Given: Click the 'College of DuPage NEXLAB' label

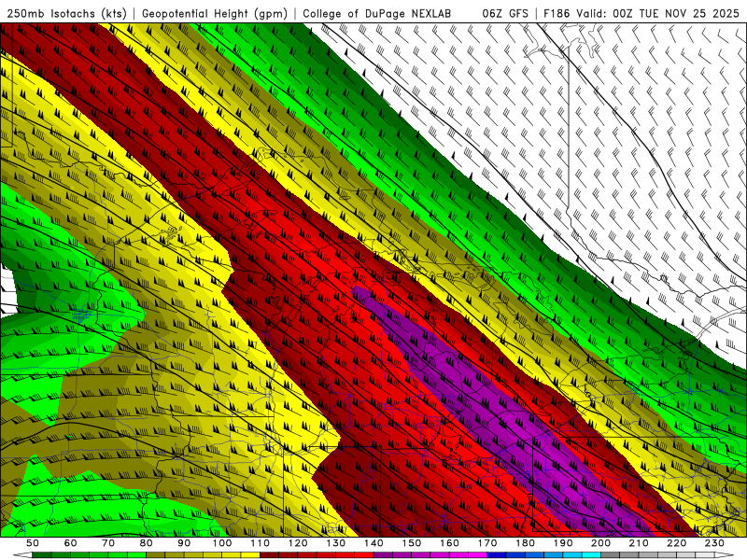Looking at the screenshot, I should pyautogui.click(x=377, y=13).
